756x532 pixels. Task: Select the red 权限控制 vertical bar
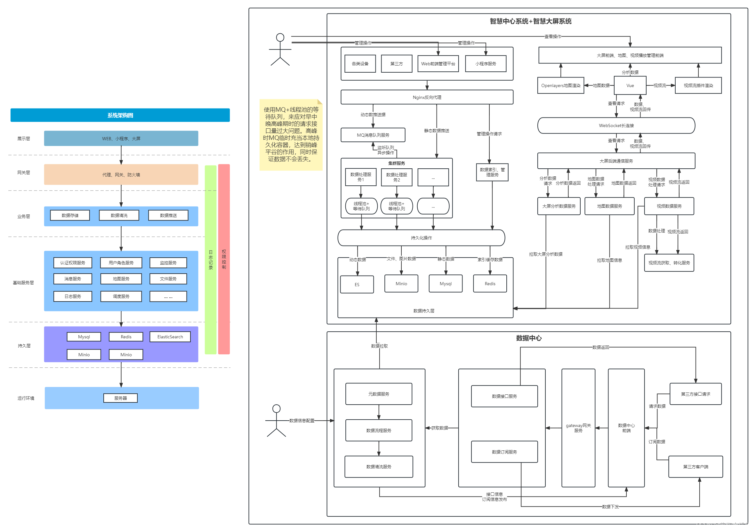[224, 259]
